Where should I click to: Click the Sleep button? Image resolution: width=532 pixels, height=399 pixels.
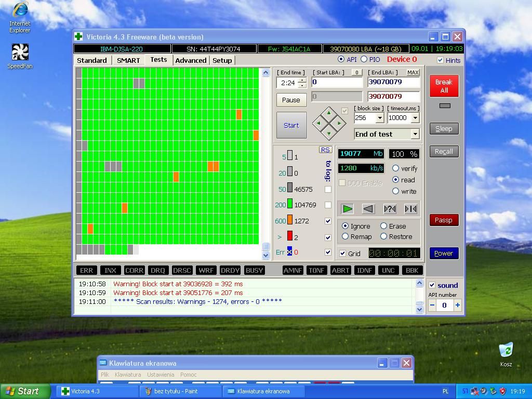coord(443,128)
